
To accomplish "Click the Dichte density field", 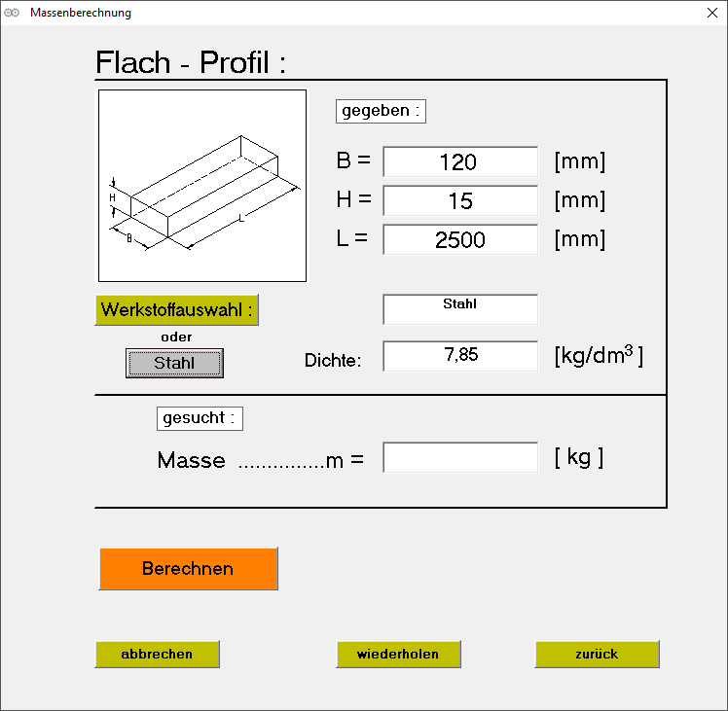I will tap(460, 356).
